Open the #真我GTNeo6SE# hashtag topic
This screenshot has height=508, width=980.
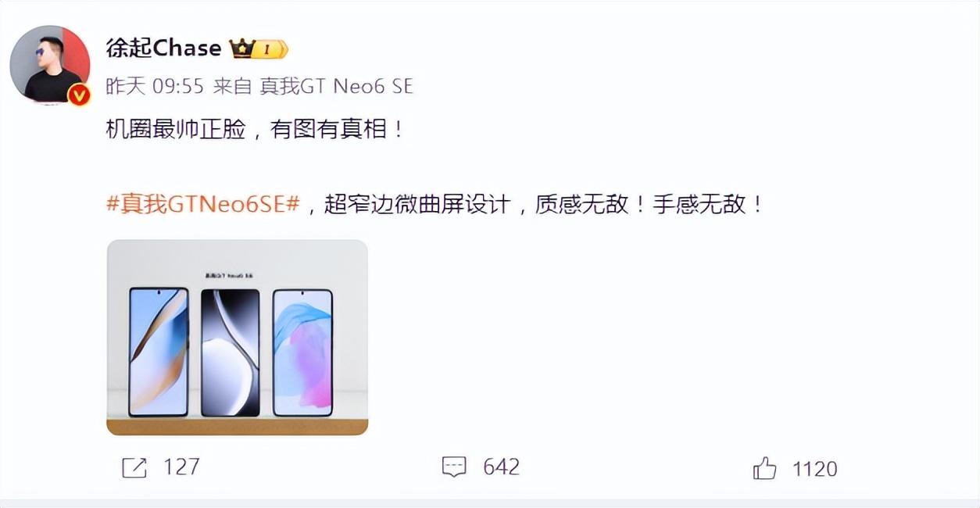point(203,205)
